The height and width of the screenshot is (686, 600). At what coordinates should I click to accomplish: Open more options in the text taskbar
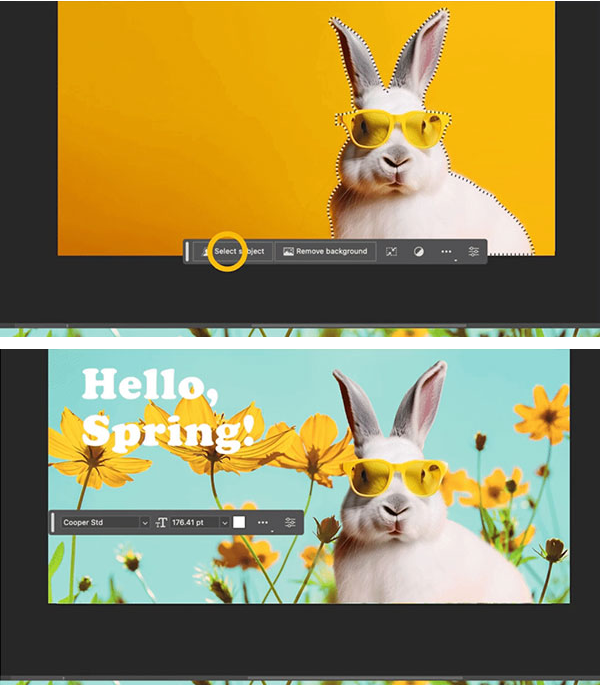(x=263, y=522)
